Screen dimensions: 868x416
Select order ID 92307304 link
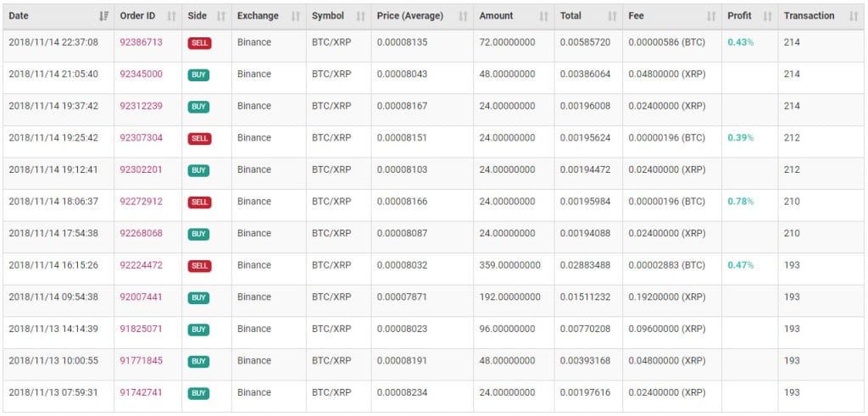(x=141, y=138)
